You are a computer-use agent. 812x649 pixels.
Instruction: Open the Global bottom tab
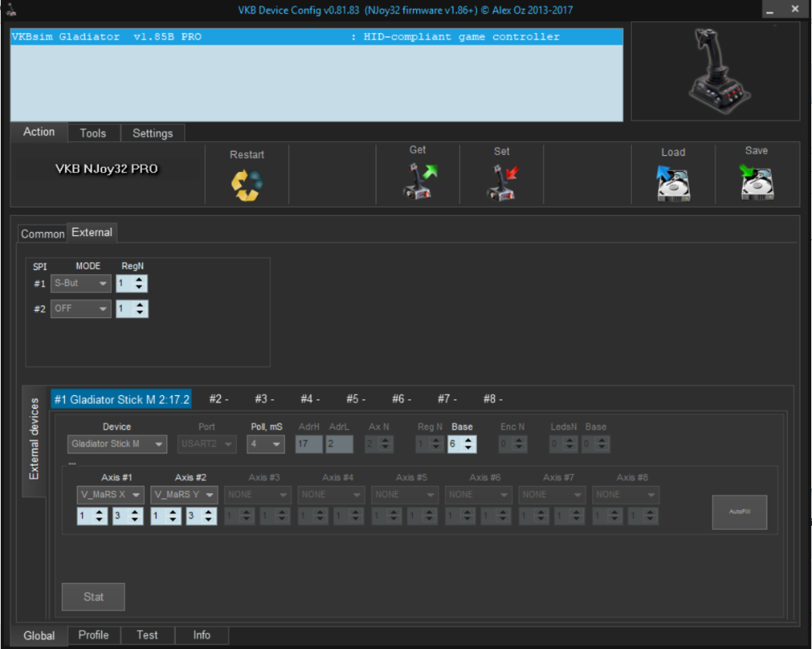click(39, 635)
